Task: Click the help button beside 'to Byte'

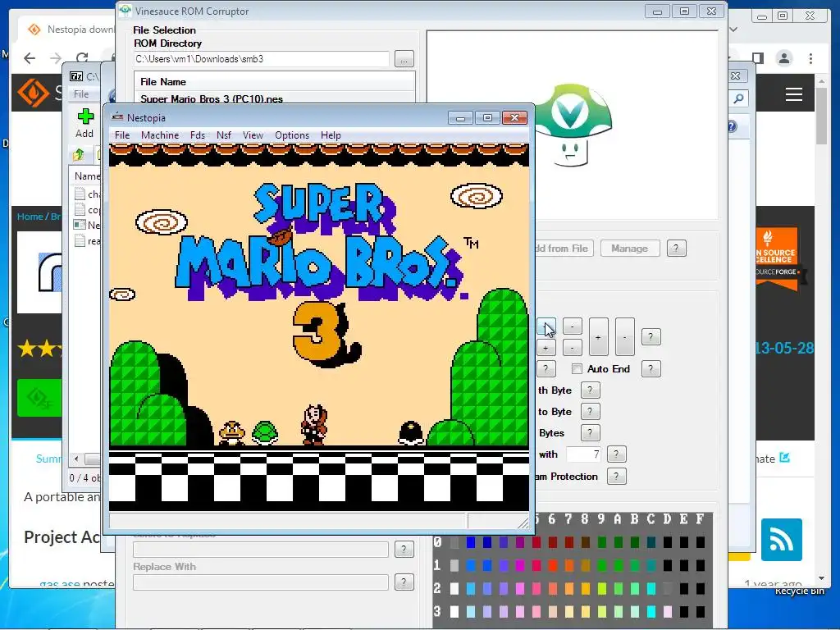Action: [590, 412]
